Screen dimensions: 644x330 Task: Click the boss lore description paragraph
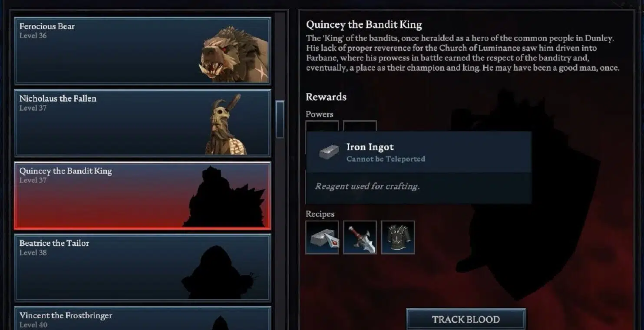tap(463, 53)
